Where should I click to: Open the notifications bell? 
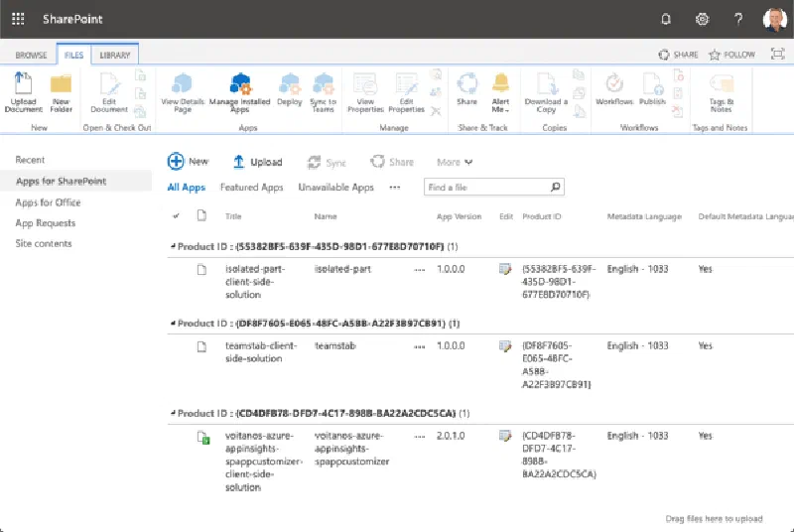point(666,19)
